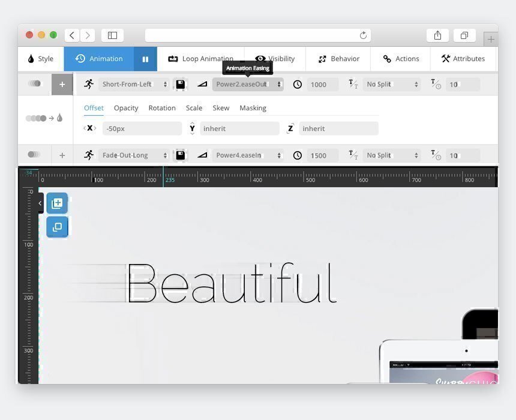Click the duplicate layer icon on canvas
The width and height of the screenshot is (516, 420).
(x=57, y=227)
